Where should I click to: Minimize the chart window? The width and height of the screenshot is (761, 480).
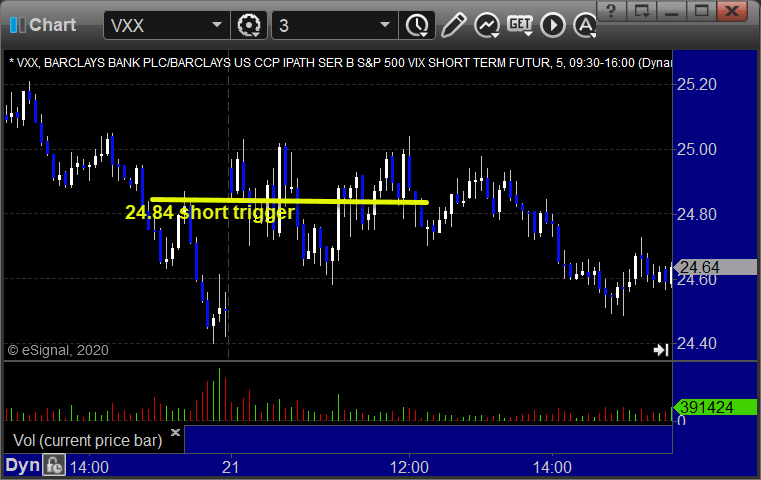point(672,10)
